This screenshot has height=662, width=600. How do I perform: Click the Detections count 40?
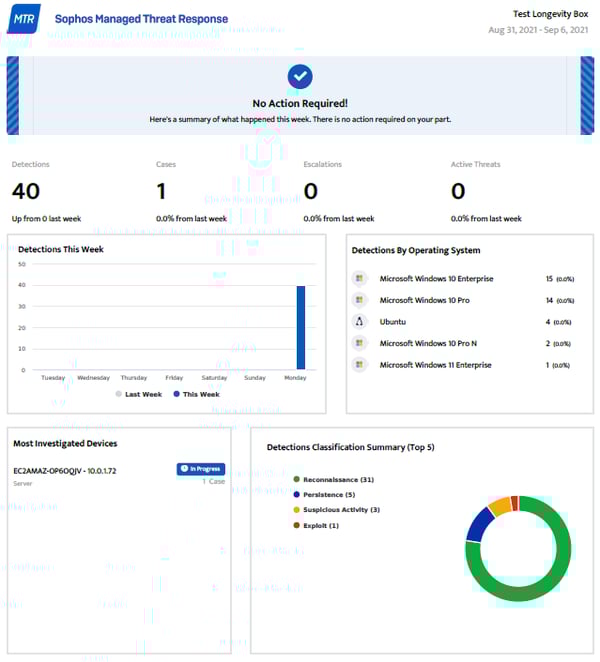coord(26,191)
